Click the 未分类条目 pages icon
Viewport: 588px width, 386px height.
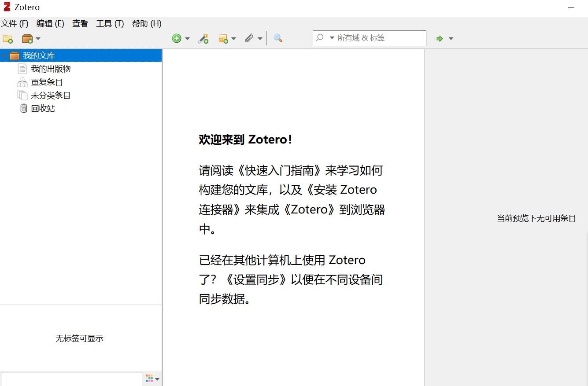pyautogui.click(x=22, y=95)
